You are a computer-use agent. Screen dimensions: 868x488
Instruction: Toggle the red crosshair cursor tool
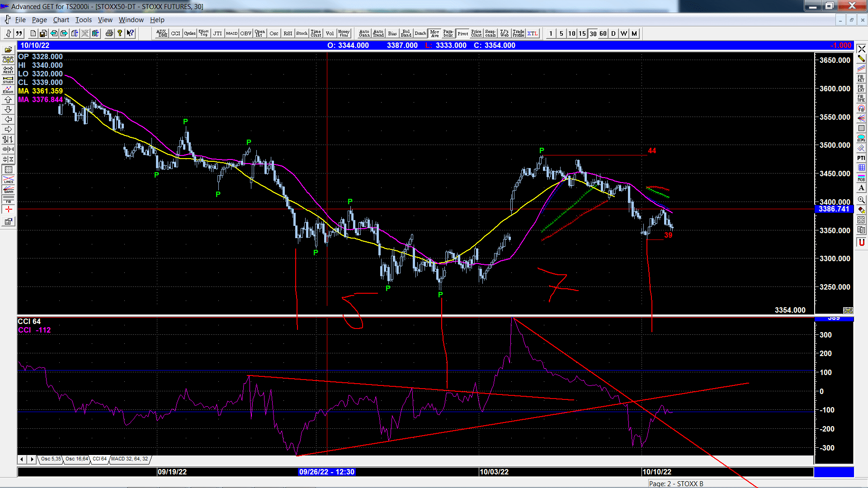click(x=8, y=209)
